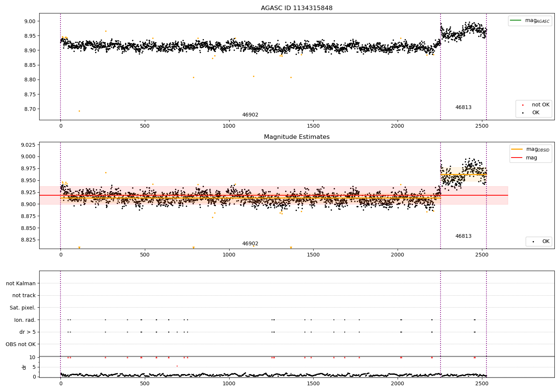Screen dimensions: 560x392
Task: Click the "dr > 5" row label
Action: click(28, 332)
